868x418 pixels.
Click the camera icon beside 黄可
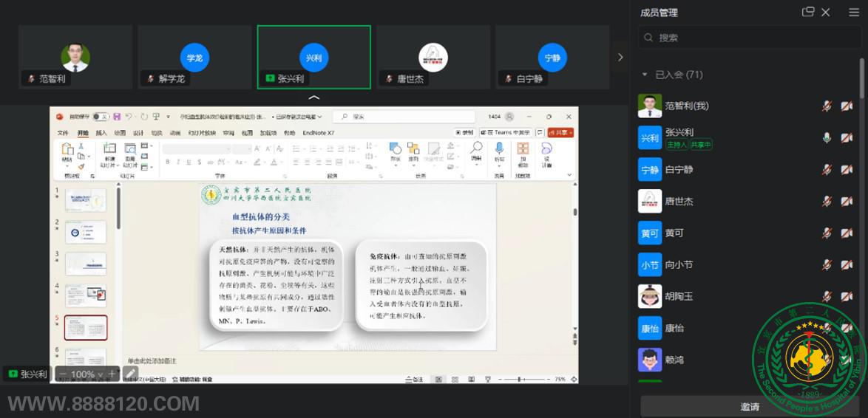tap(847, 233)
